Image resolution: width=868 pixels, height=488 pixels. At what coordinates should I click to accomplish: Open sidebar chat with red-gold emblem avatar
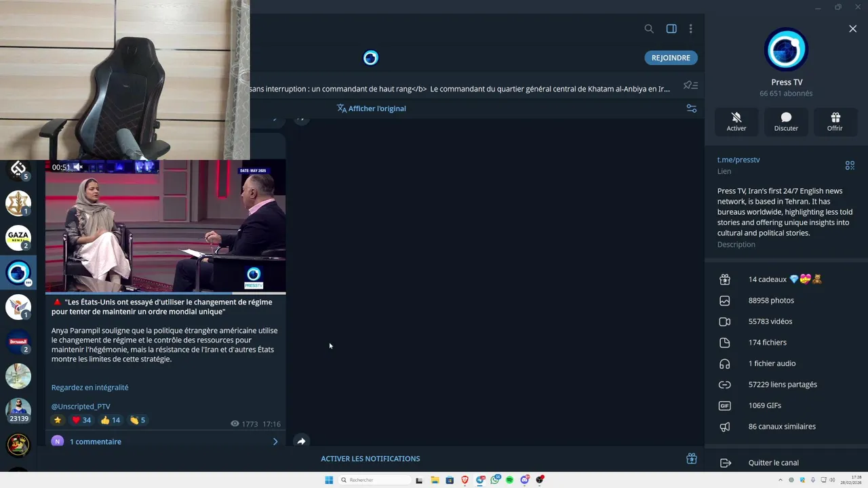pos(18,445)
